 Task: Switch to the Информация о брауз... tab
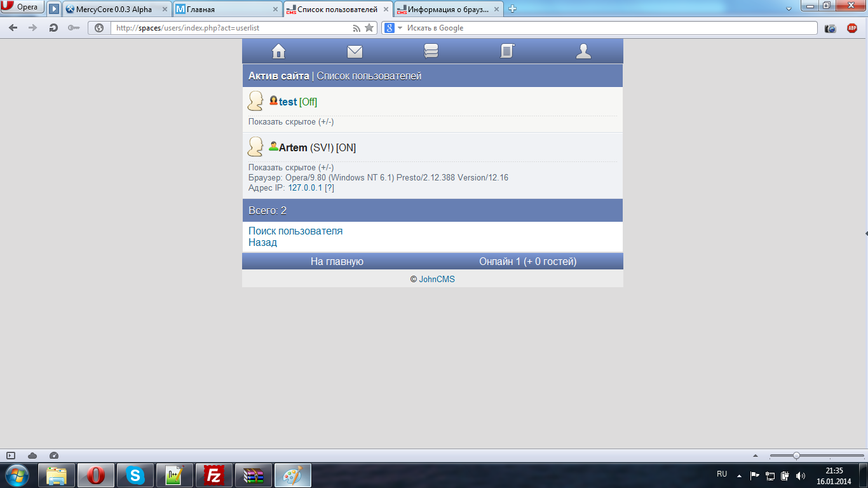[449, 10]
